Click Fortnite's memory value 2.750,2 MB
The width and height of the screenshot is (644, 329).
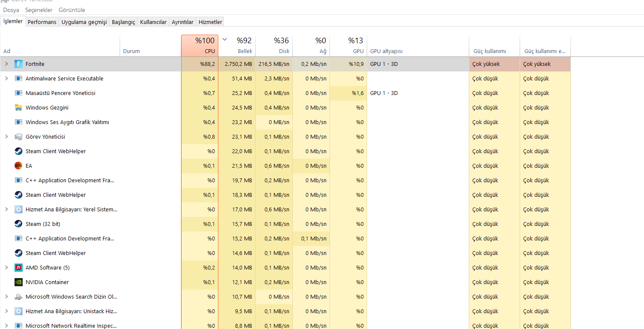[x=238, y=64]
